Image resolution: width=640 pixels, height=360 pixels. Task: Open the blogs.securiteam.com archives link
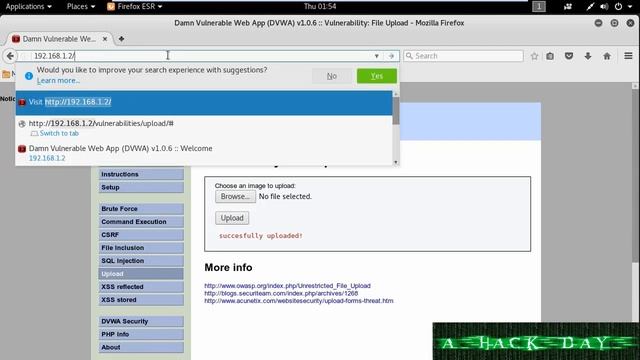tap(281, 293)
